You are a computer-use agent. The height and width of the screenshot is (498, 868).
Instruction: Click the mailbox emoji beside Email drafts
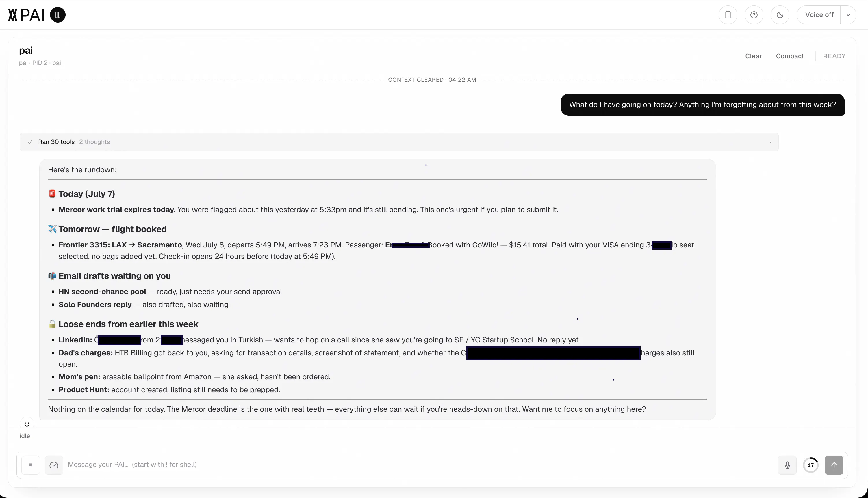click(x=52, y=276)
